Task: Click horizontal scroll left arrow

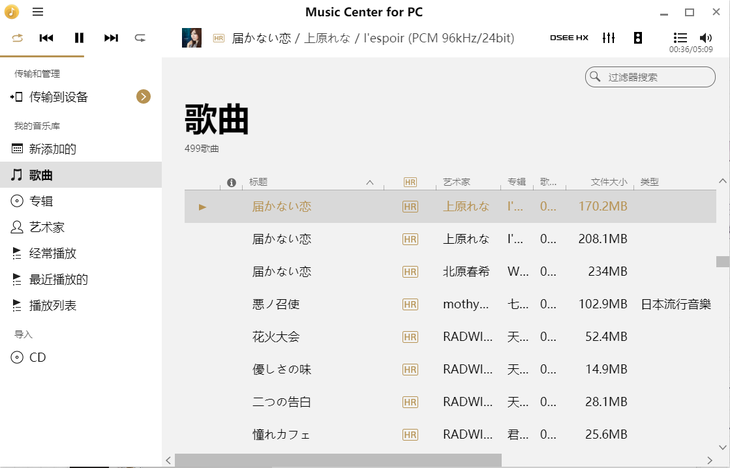Action: 169,461
